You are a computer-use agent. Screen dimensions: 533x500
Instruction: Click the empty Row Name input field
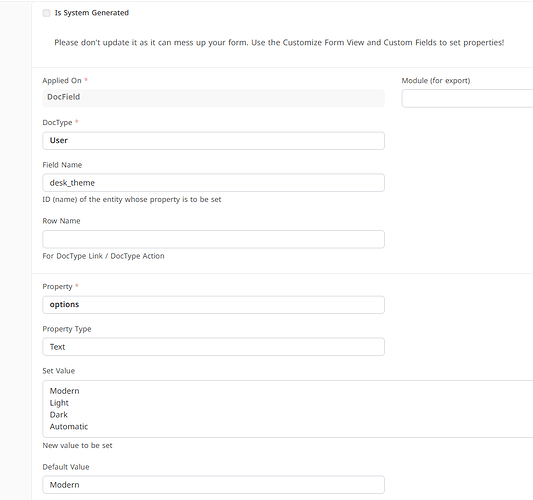(213, 239)
